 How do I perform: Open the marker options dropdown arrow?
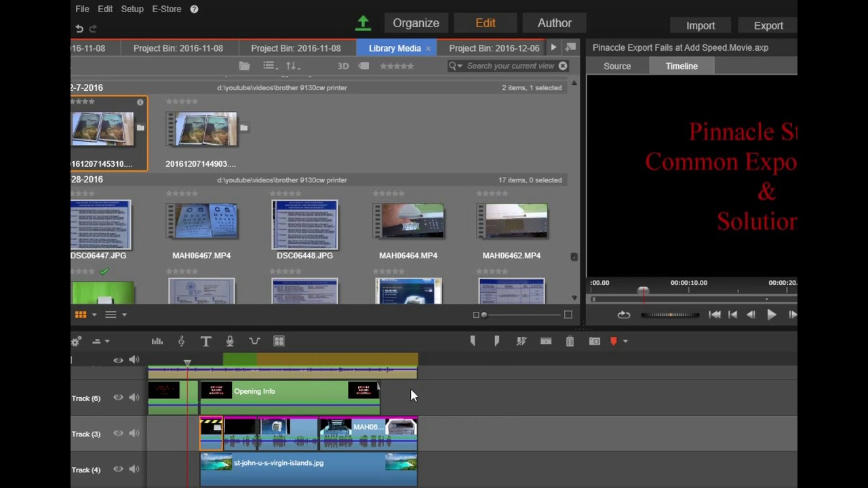tap(625, 341)
